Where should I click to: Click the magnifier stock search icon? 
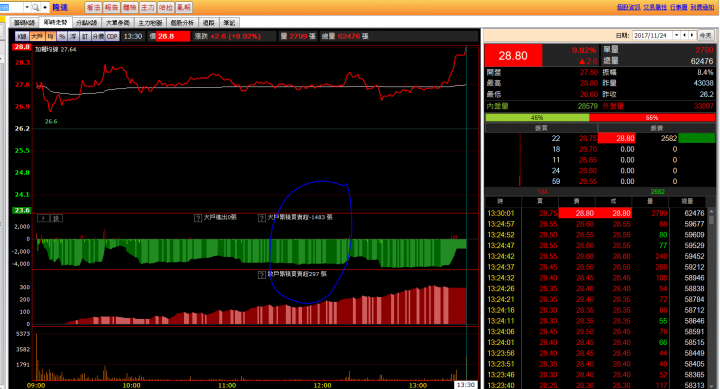(35, 7)
